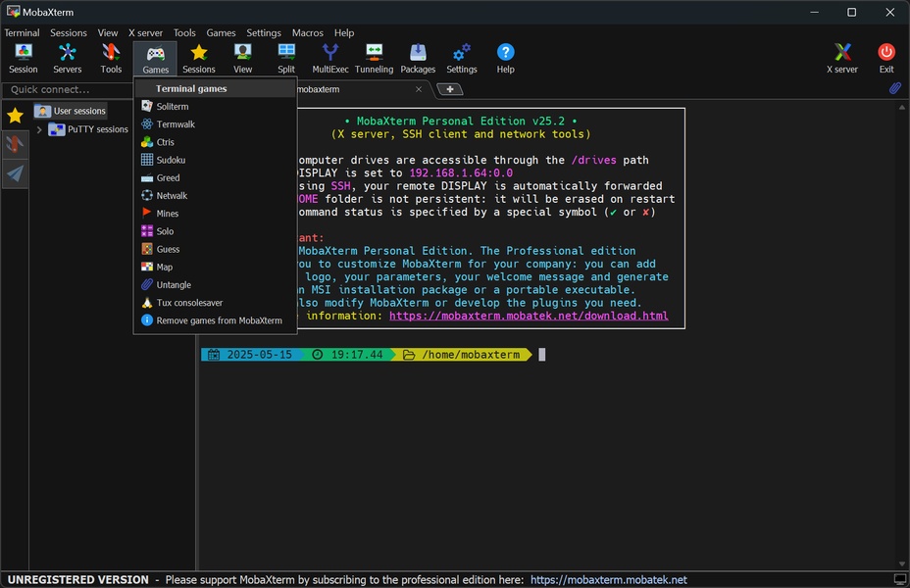Image resolution: width=910 pixels, height=588 pixels.
Task: Click the paperclip icon at top right
Action: 895,89
